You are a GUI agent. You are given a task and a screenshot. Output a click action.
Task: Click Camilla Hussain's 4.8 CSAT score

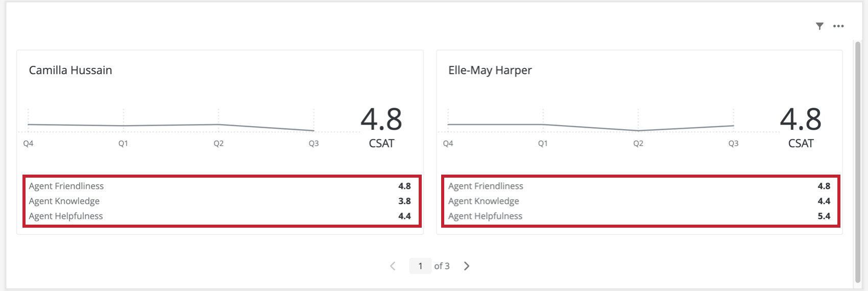point(381,119)
